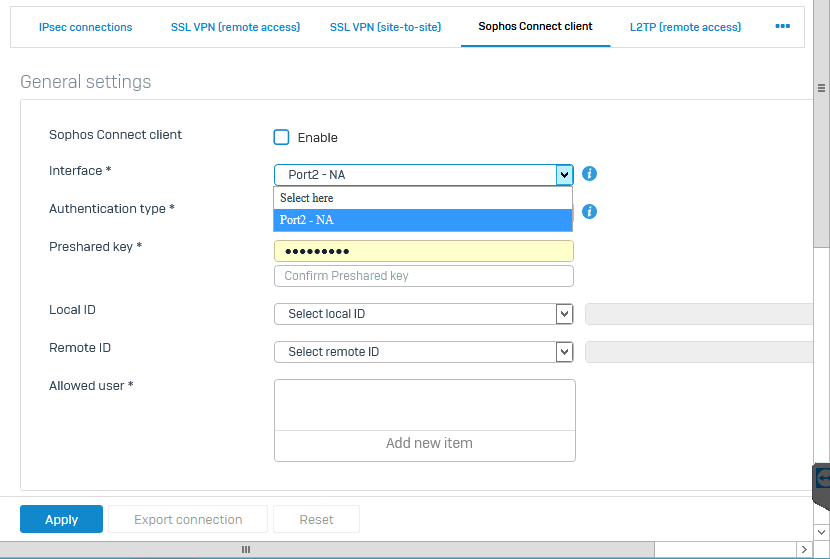Click the Export connection button

point(188,519)
